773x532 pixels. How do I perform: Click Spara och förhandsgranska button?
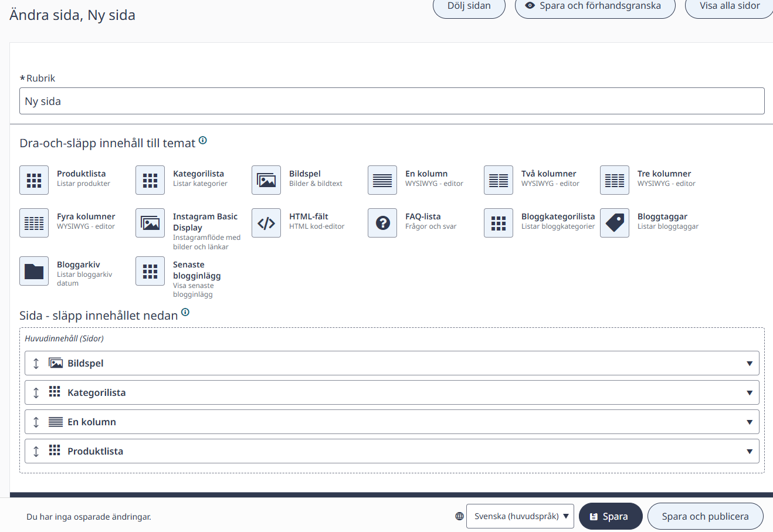click(595, 6)
